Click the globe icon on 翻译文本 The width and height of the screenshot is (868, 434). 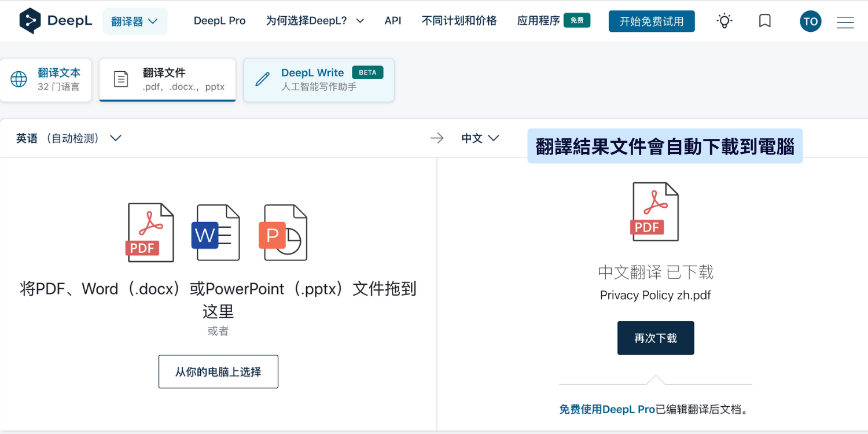pos(19,79)
